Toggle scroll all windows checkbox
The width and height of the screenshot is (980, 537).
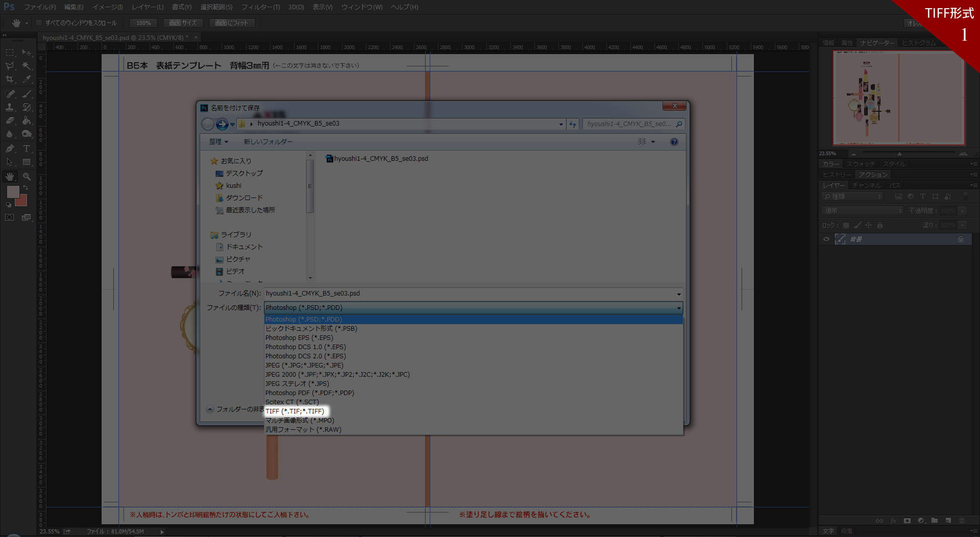click(x=39, y=23)
